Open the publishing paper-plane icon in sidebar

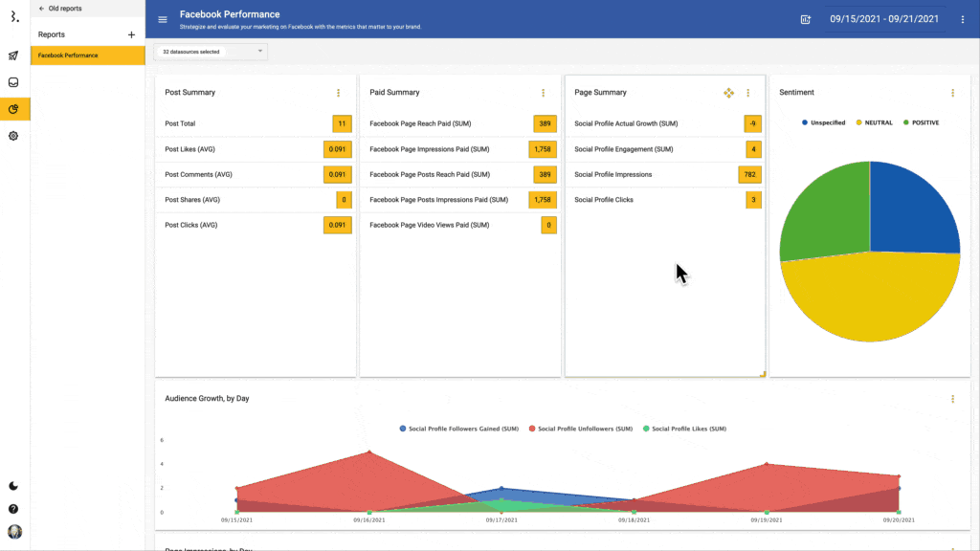click(13, 56)
